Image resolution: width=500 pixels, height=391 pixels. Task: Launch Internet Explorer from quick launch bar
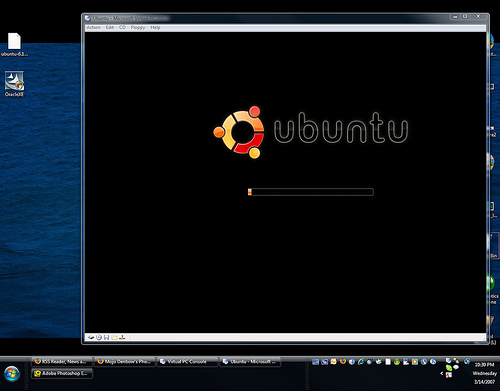361,362
